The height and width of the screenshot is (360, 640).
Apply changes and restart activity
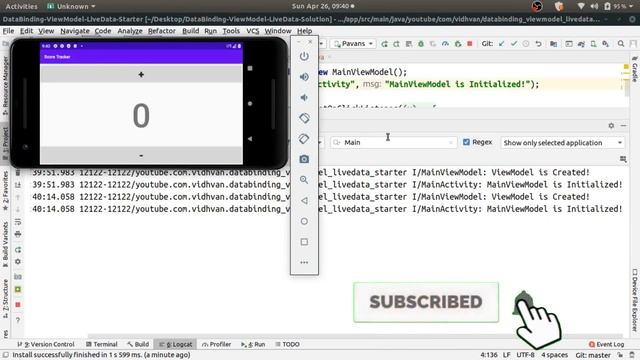[384, 44]
